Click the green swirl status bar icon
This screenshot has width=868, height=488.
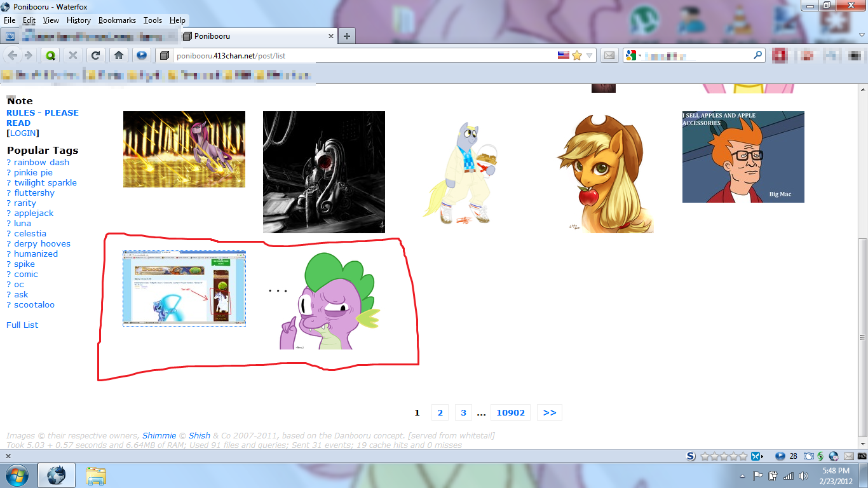(x=820, y=456)
